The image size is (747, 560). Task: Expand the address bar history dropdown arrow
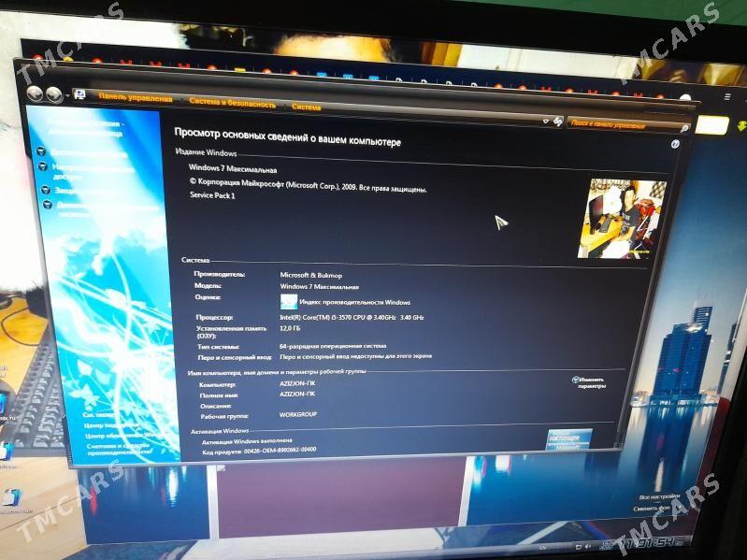tap(544, 122)
